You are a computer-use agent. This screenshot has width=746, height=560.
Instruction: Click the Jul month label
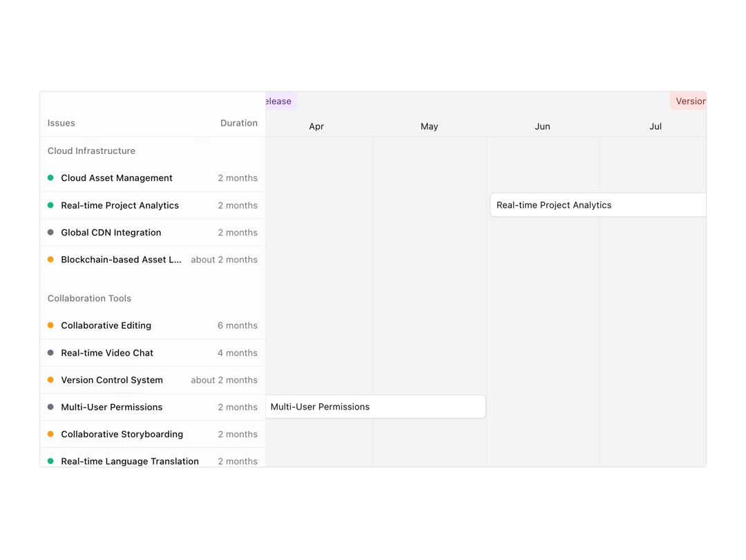pos(656,126)
